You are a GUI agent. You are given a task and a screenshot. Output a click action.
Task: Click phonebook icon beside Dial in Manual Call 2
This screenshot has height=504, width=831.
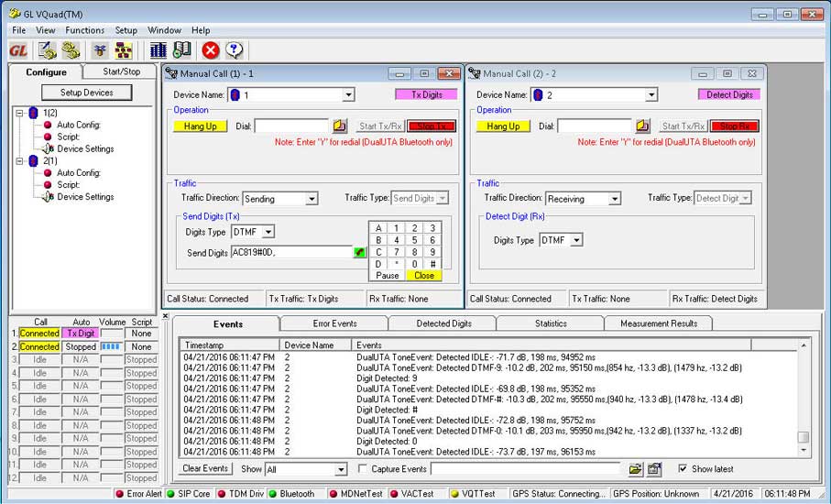pos(643,126)
